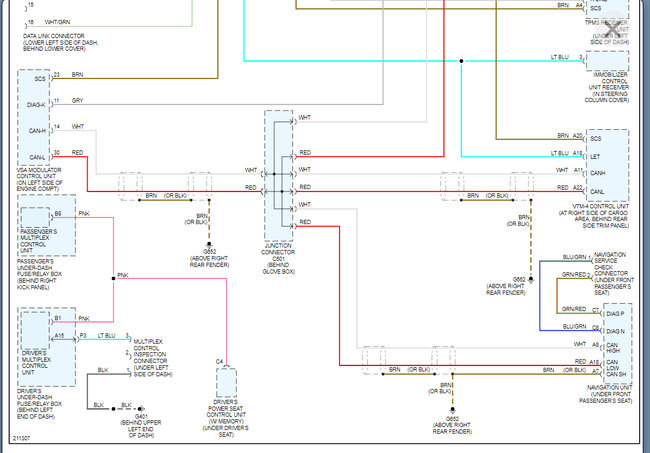Select the DIAG P terminal label
Screen dimensions: 650x453
click(615, 314)
